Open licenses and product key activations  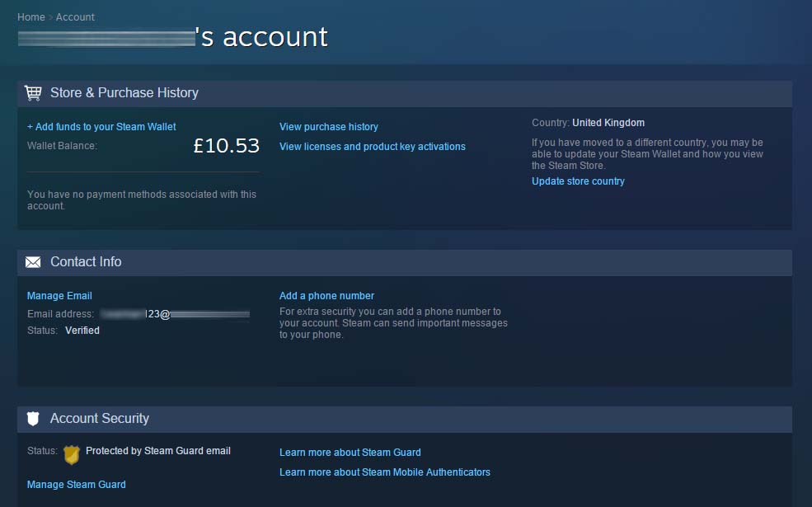coord(373,147)
